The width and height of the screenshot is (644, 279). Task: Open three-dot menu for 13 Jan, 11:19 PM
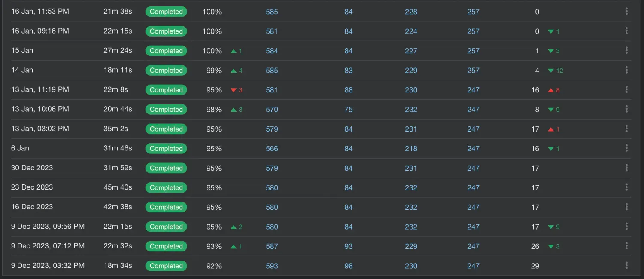point(626,90)
